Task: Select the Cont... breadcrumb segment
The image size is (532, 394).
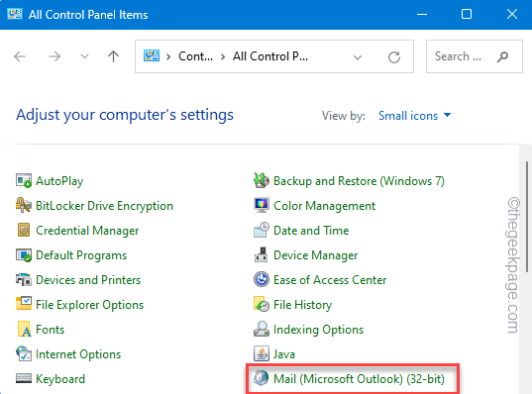Action: coord(196,56)
